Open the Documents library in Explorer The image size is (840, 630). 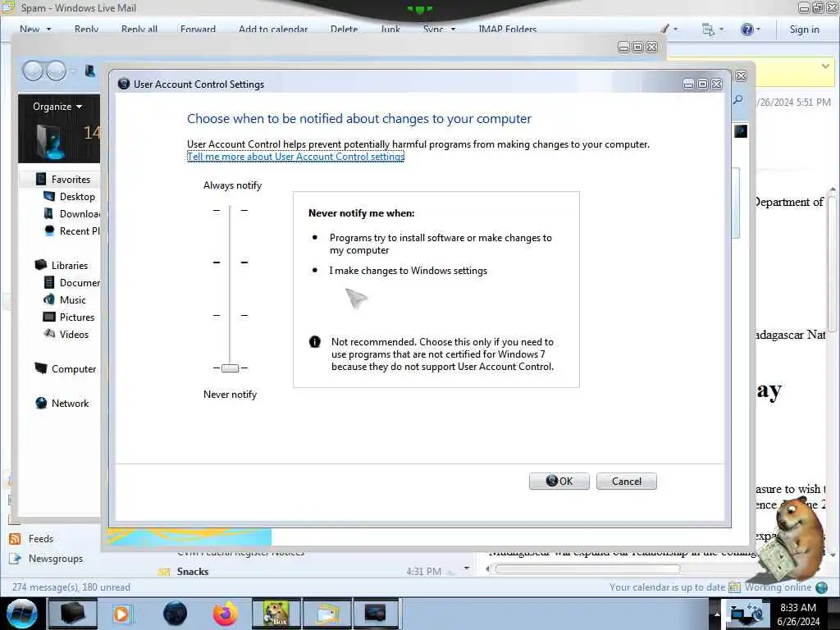80,282
